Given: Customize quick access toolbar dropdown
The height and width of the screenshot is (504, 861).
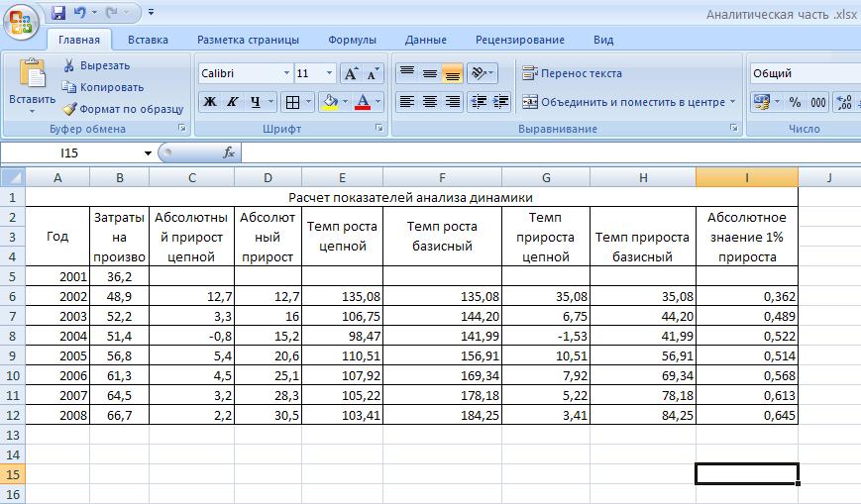Looking at the screenshot, I should tap(151, 12).
